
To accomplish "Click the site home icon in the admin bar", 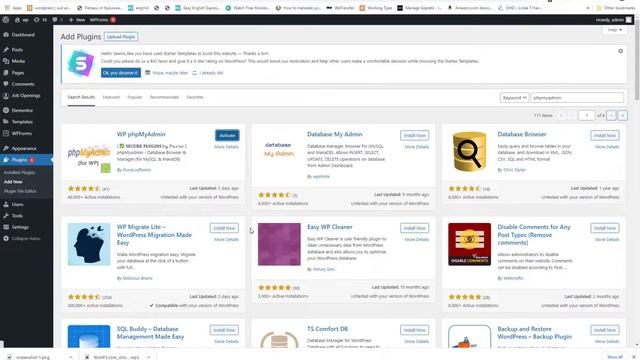I will 17,20.
